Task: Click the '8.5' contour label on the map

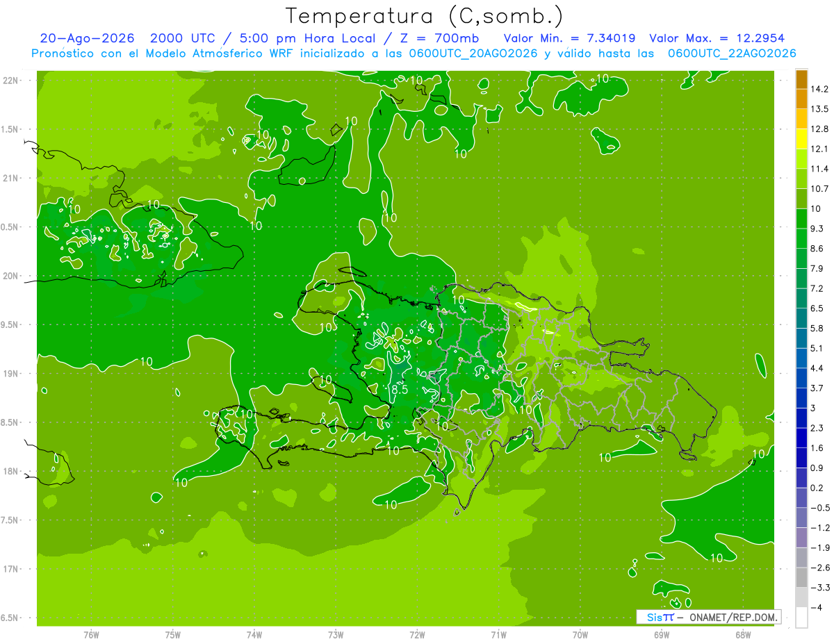Action: pos(399,389)
